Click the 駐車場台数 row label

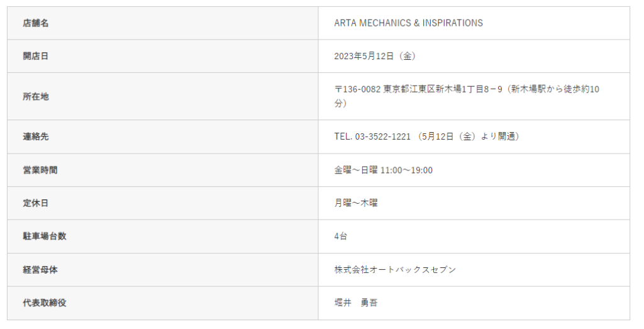click(x=45, y=237)
